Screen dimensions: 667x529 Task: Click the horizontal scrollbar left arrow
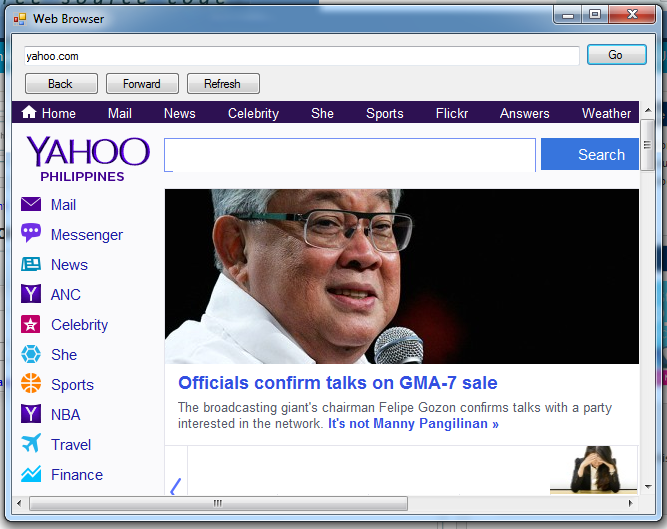pos(19,503)
